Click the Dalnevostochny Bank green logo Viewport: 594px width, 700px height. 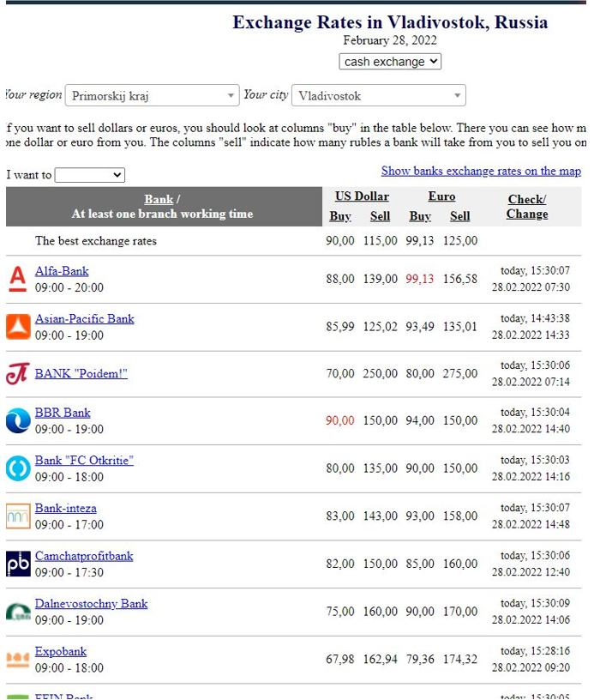(x=18, y=612)
